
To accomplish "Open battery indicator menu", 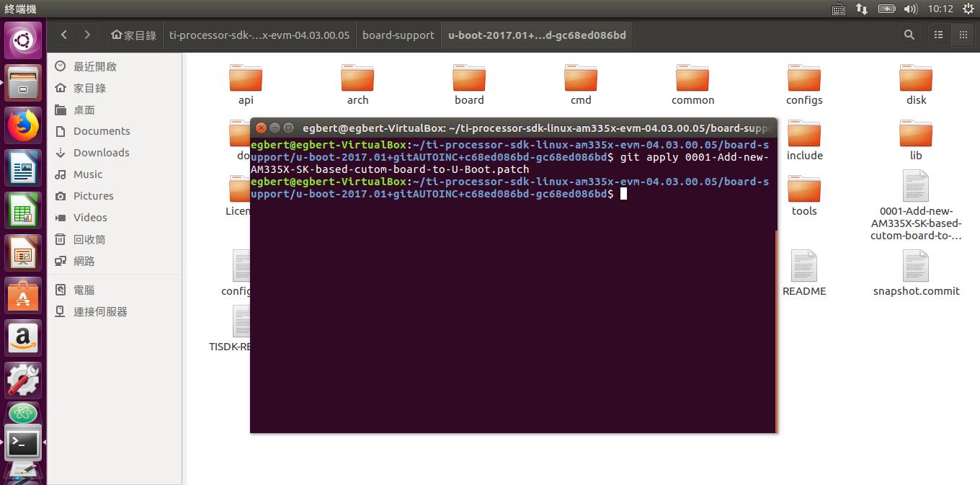I will 886,9.
